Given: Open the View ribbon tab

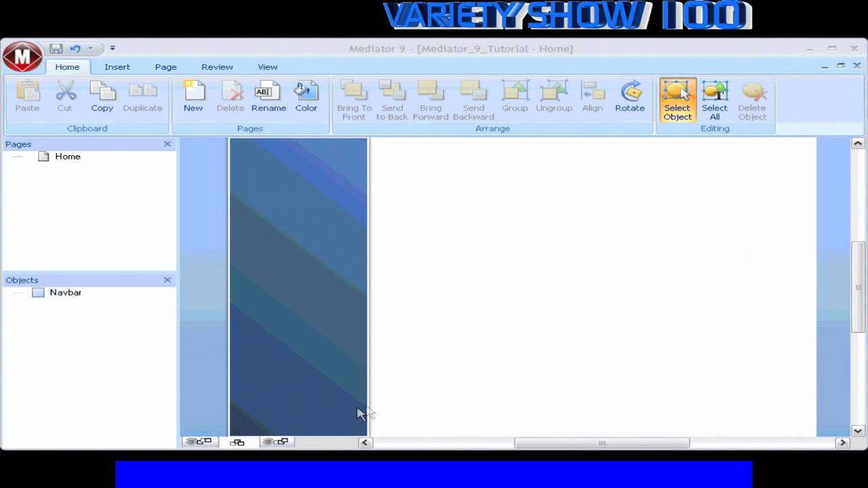Looking at the screenshot, I should tap(267, 67).
